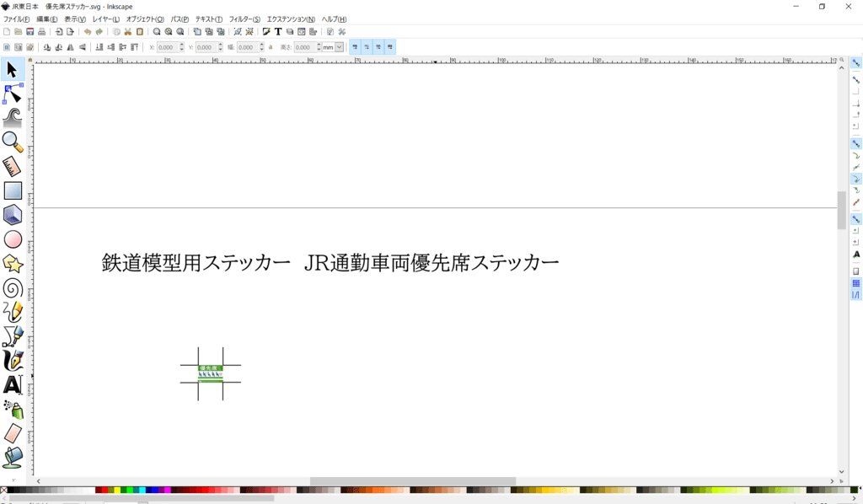Viewport: 863px width, 504px height.
Task: Open the Fill and Stroke dialog icon
Action: (266, 32)
